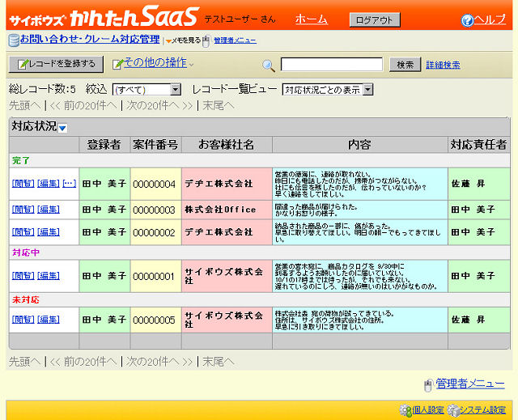Click the search text input field
518x420 pixels.
332,65
